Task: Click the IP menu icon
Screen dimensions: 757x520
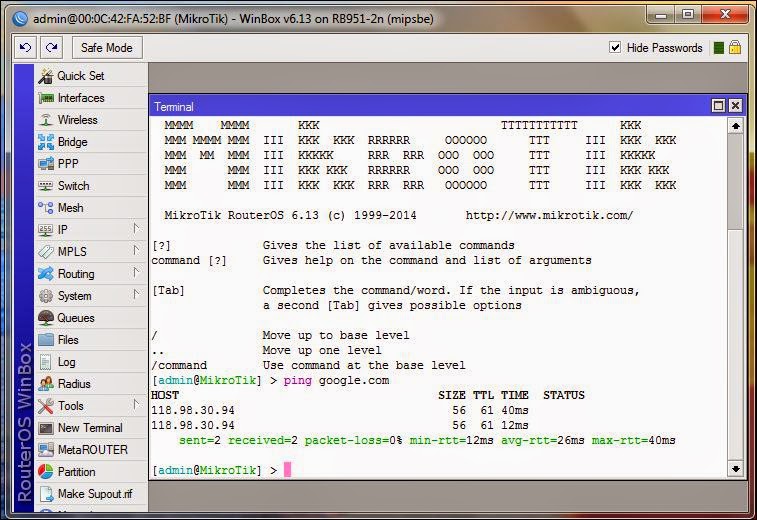Action: 46,230
